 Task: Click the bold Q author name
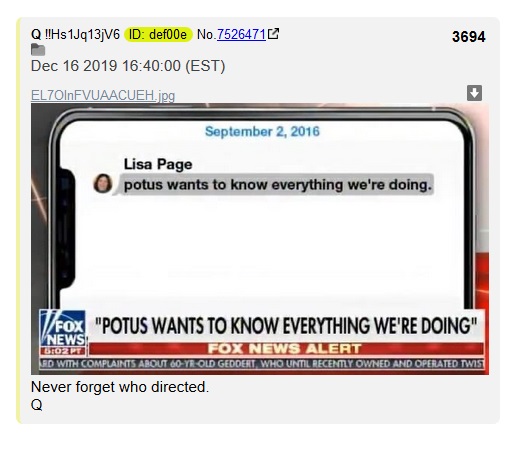tap(36, 34)
